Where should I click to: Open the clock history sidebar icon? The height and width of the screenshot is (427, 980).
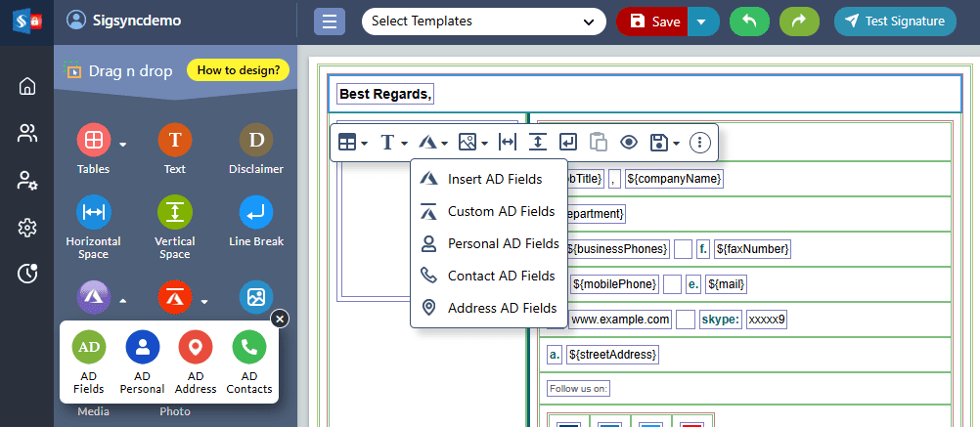[26, 274]
